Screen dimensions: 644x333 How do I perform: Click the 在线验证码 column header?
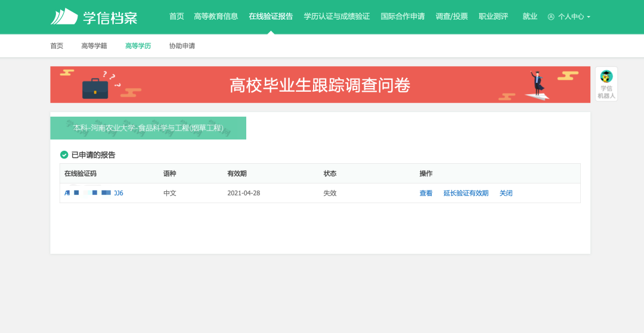(80, 173)
